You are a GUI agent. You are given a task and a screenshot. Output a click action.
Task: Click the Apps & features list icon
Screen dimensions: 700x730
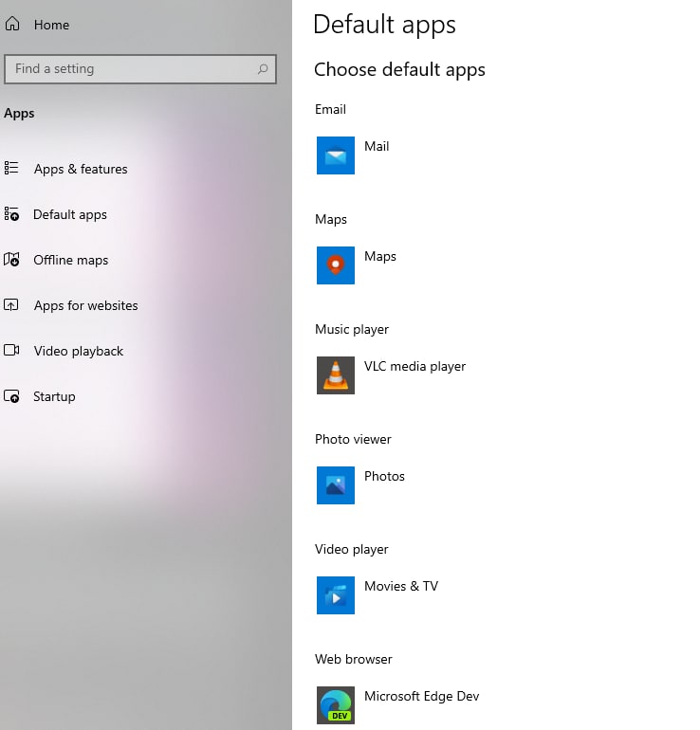(11, 168)
